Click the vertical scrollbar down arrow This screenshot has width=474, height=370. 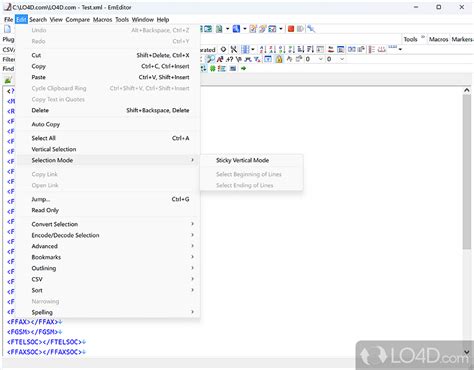(x=467, y=352)
